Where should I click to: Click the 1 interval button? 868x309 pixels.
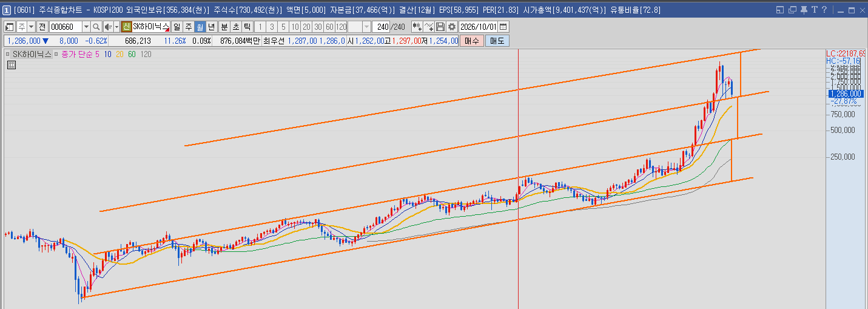coord(260,27)
